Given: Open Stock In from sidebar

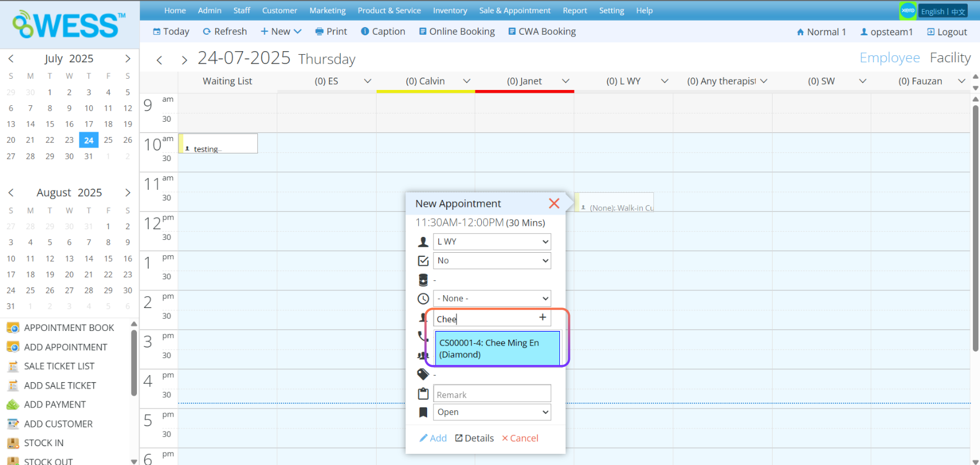Looking at the screenshot, I should click(x=43, y=443).
